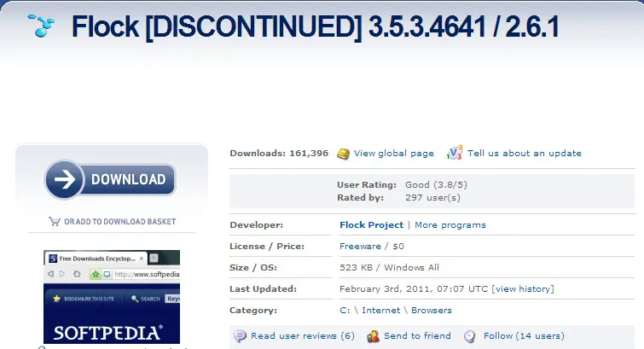Viewport: 644px width, 349px height.
Task: Open view history link for updates
Action: (523, 289)
